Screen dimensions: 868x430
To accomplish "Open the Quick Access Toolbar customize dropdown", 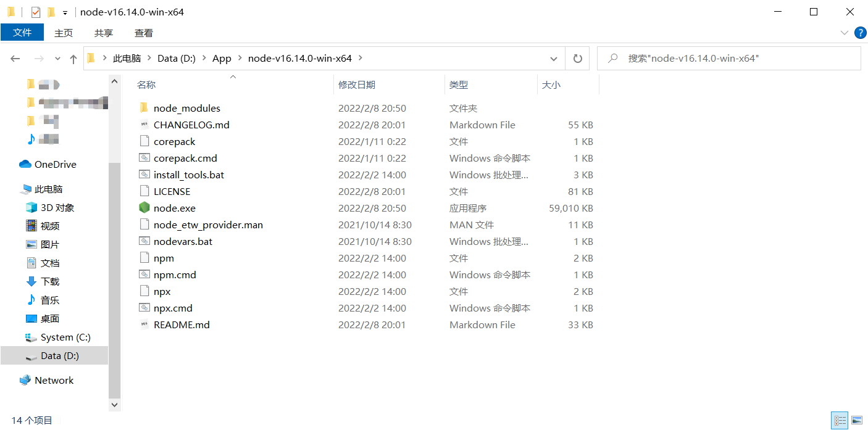I will [x=65, y=12].
